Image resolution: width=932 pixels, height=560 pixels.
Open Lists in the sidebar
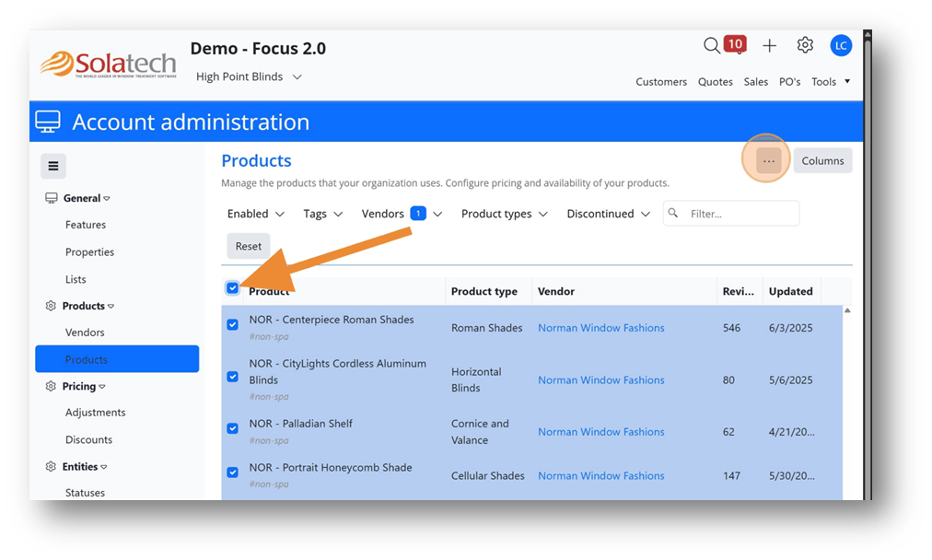[76, 279]
